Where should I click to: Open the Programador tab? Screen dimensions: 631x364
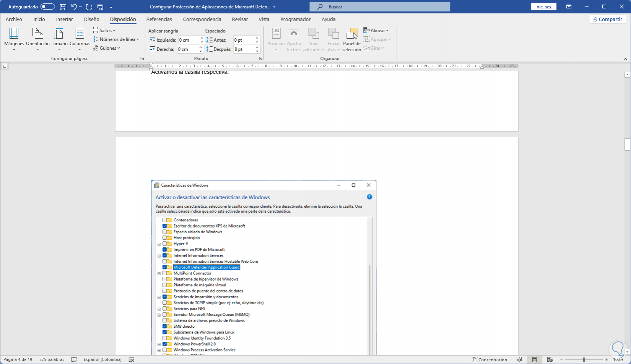[295, 19]
